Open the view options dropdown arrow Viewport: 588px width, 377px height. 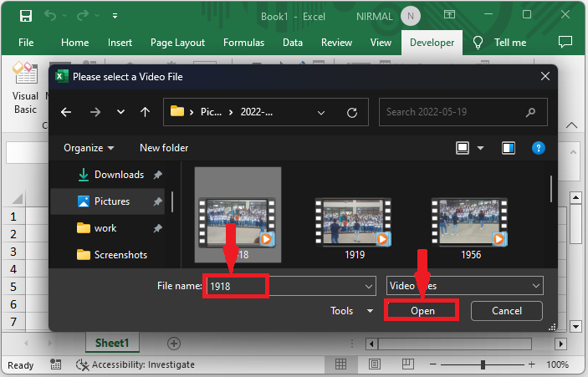[x=480, y=148]
